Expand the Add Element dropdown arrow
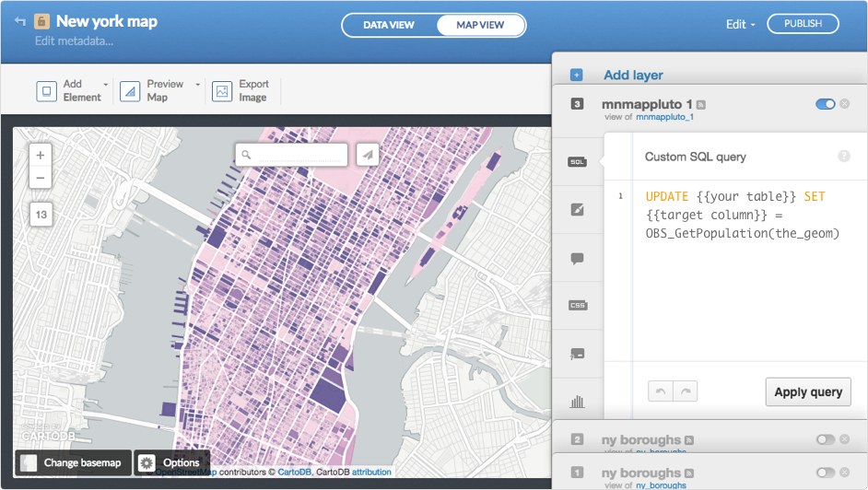 105,85
